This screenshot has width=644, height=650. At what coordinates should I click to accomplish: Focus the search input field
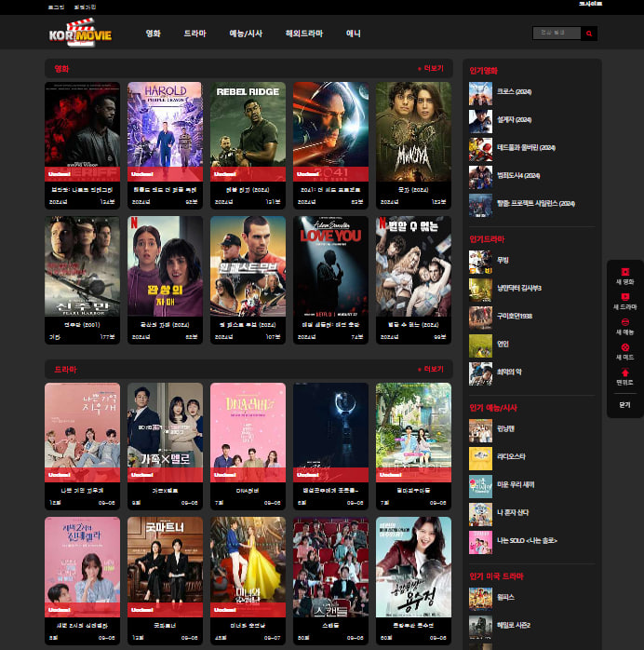click(557, 34)
